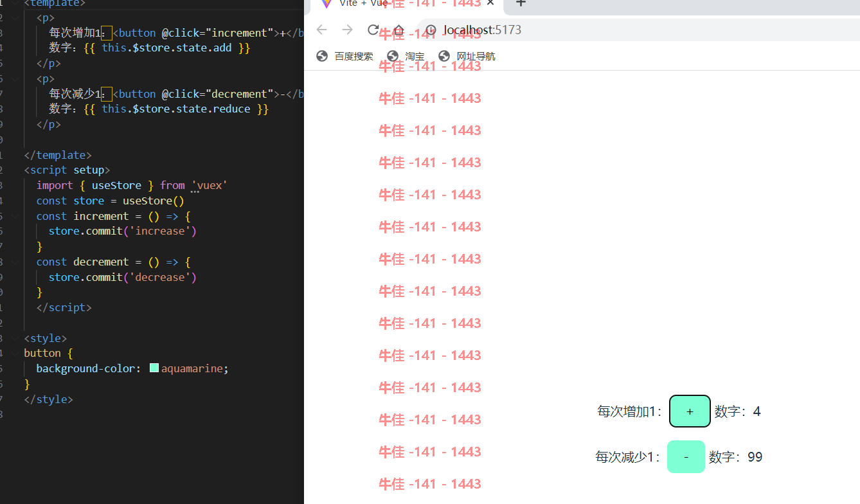Viewport: 860px width, 504px height.
Task: Click the 每次减少1: label on the webpage
Action: (628, 457)
